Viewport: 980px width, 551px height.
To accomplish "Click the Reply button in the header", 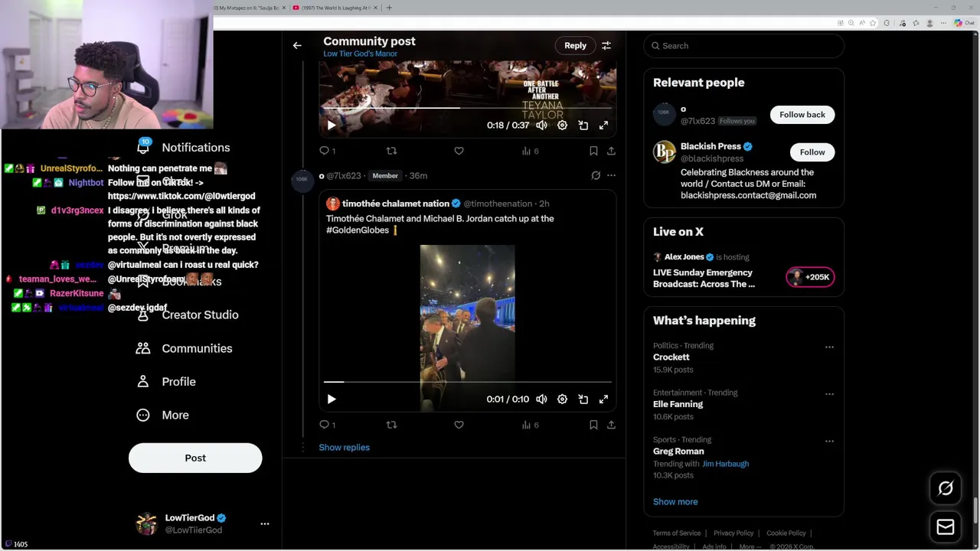I will (x=575, y=46).
